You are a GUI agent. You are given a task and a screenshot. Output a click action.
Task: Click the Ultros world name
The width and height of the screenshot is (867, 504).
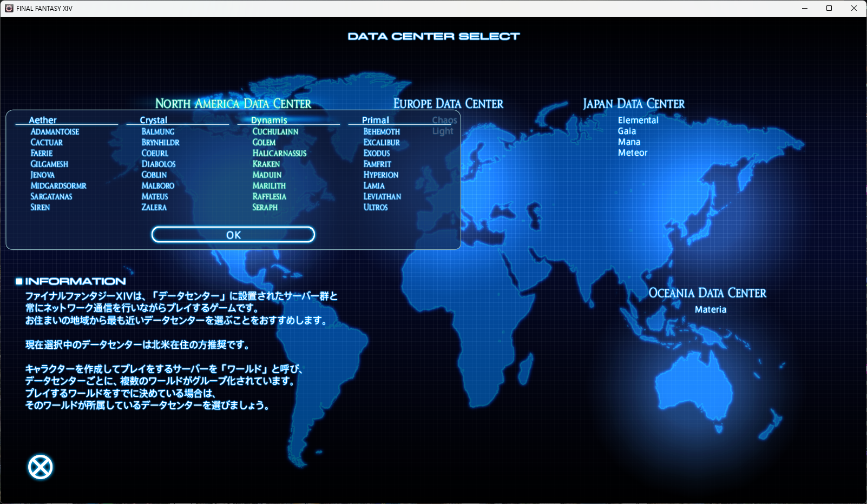(376, 207)
